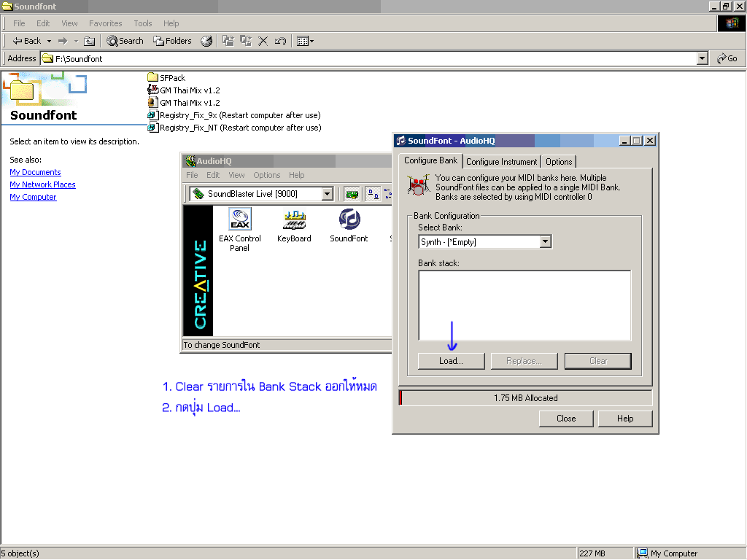Click the Help button in SoundFont dialog
This screenshot has width=747, height=560.
pyautogui.click(x=625, y=419)
